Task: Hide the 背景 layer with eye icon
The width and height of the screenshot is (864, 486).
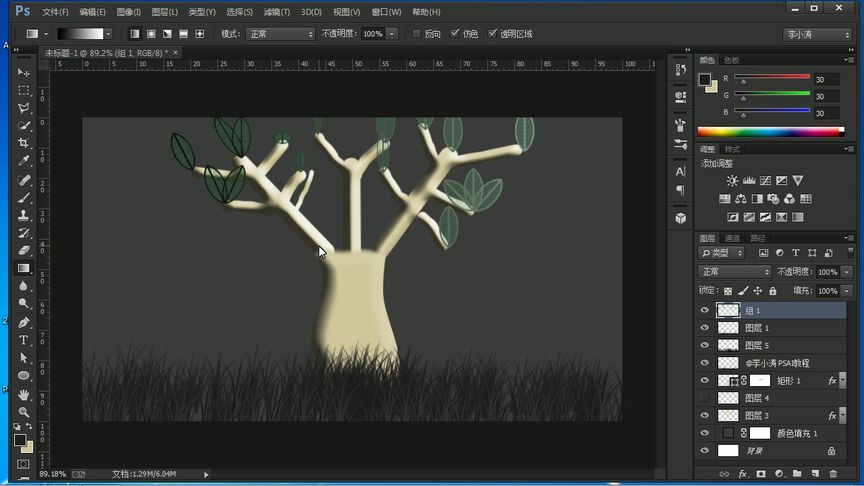Action: [705, 451]
